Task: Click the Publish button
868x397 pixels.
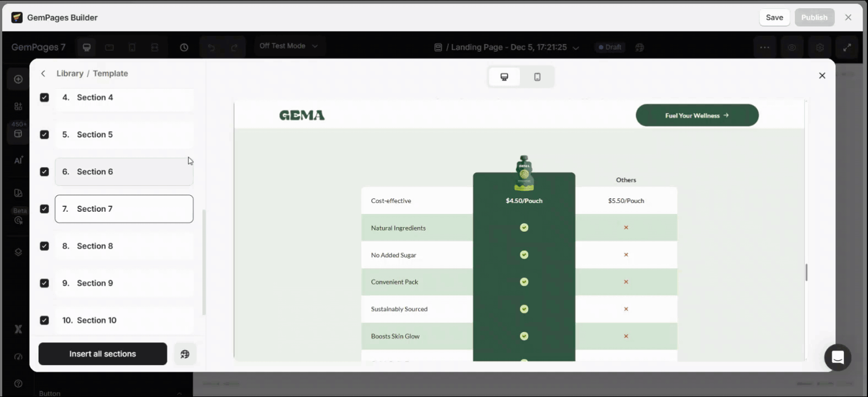Action: point(814,18)
